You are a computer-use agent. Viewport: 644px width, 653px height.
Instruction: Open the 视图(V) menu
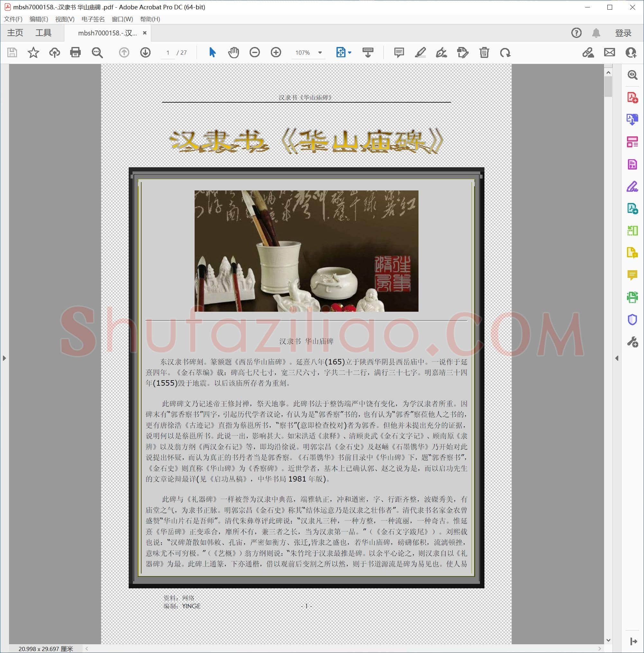tap(65, 19)
